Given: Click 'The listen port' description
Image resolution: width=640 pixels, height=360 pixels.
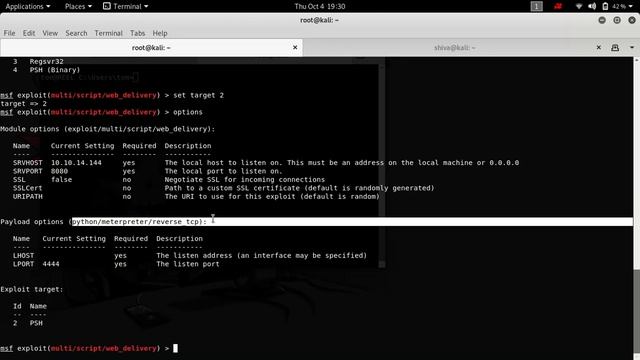Looking at the screenshot, I should click(188, 264).
